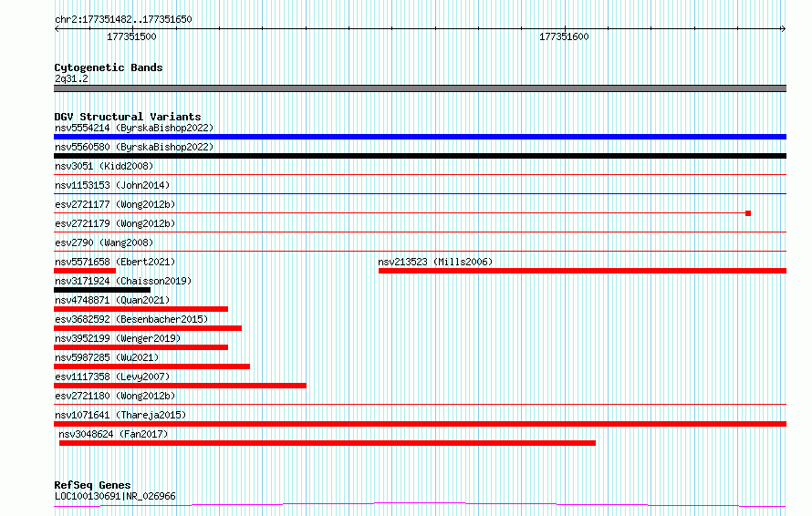Screen dimensions: 812x516
Task: Select the red nsv3048624 variant bar
Action: click(328, 443)
